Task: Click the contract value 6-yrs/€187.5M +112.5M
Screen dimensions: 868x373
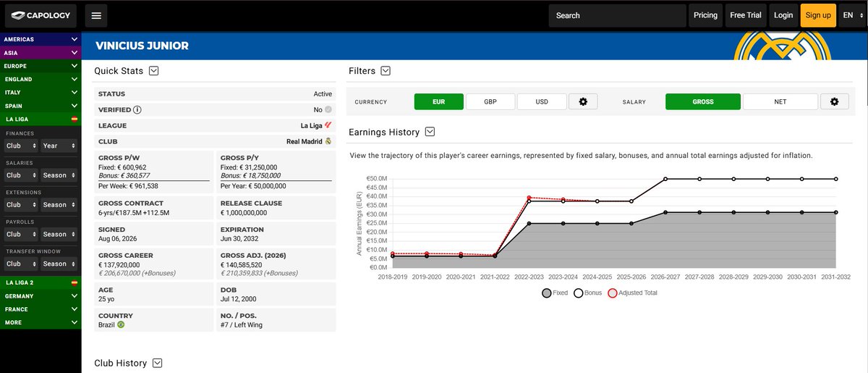Action: [x=134, y=213]
